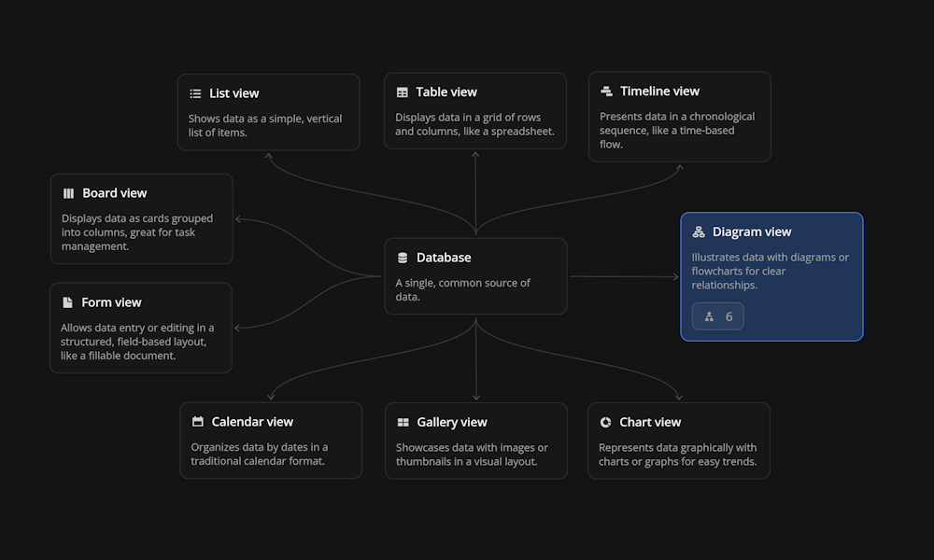Select the Gallery view title
Image resolution: width=934 pixels, height=560 pixels.
pyautogui.click(x=451, y=423)
